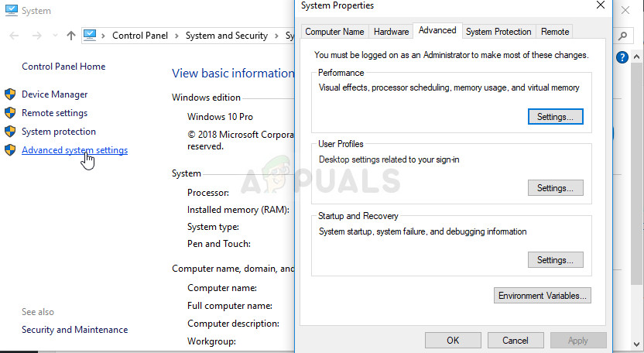Open recent locations dropdown arrow
This screenshot has height=353, width=644.
[x=55, y=36]
